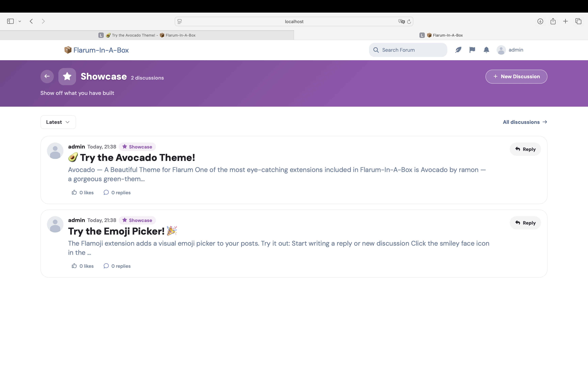Click the Showcase tag on Emoji Picker post
588x380 pixels.
pyautogui.click(x=137, y=220)
